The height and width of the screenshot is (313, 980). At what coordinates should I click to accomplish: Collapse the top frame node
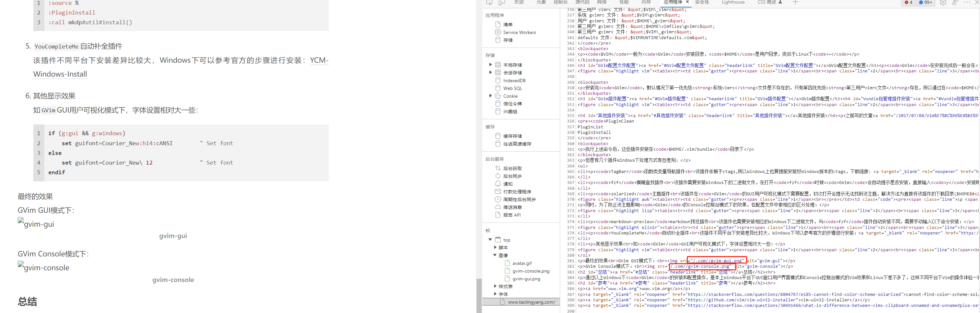(x=490, y=240)
